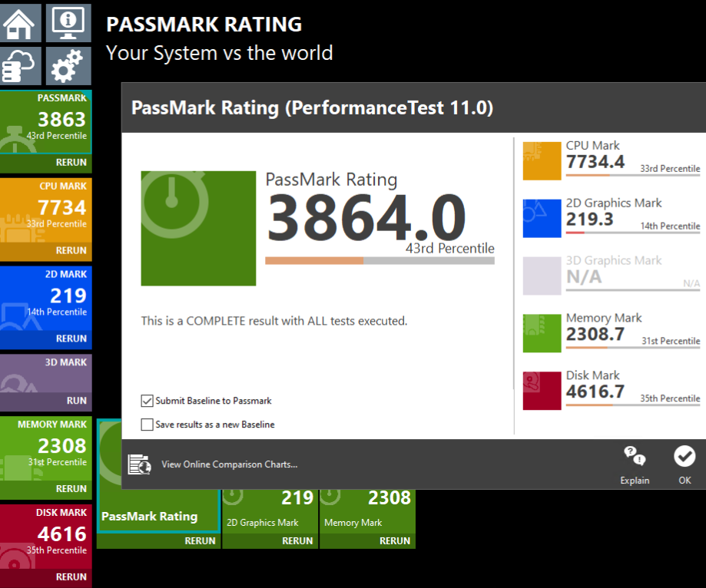The height and width of the screenshot is (588, 706).
Task: Click the 2D Graphics Mark 219 bottom tile
Action: coord(270,510)
